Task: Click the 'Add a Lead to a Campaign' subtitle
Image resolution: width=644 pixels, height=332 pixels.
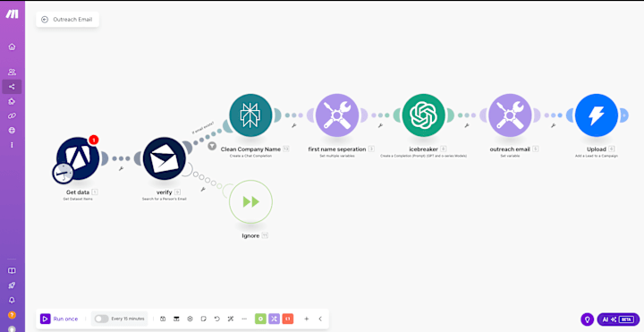Action: (x=597, y=156)
